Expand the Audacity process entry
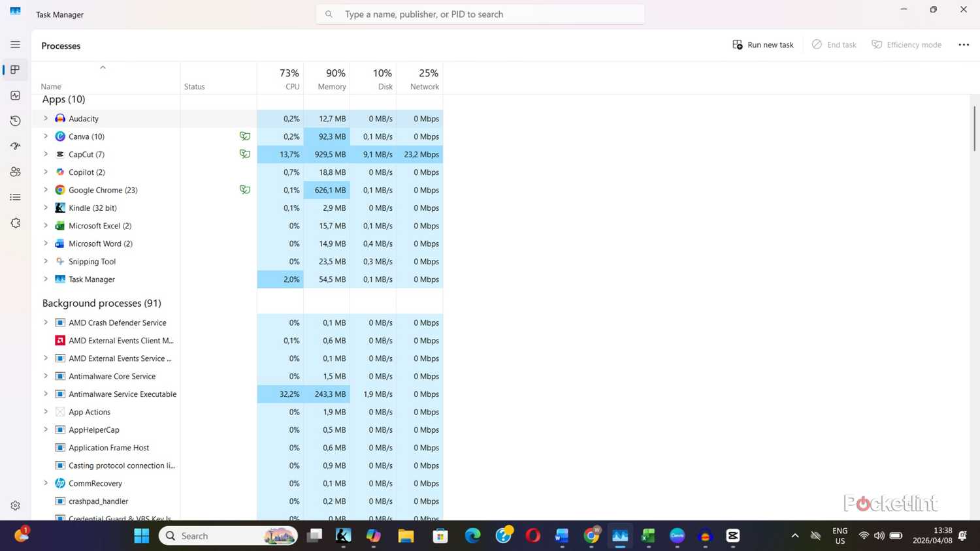 pos(45,118)
